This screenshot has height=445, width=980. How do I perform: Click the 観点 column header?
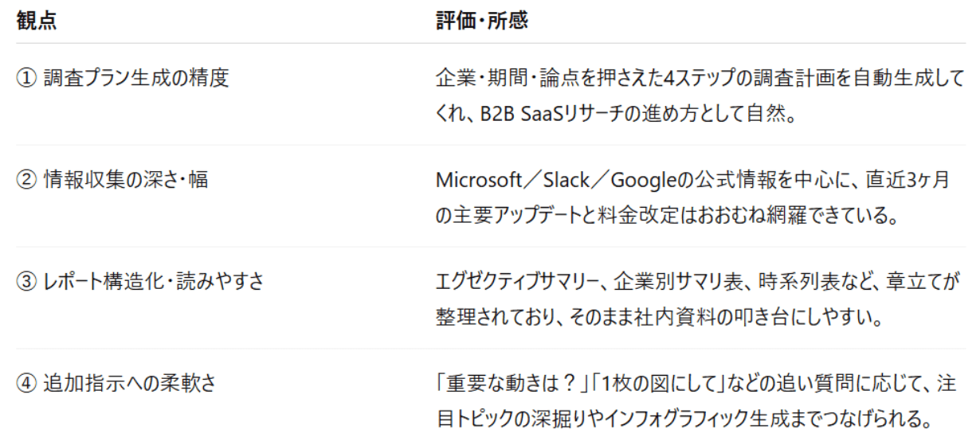point(37,21)
